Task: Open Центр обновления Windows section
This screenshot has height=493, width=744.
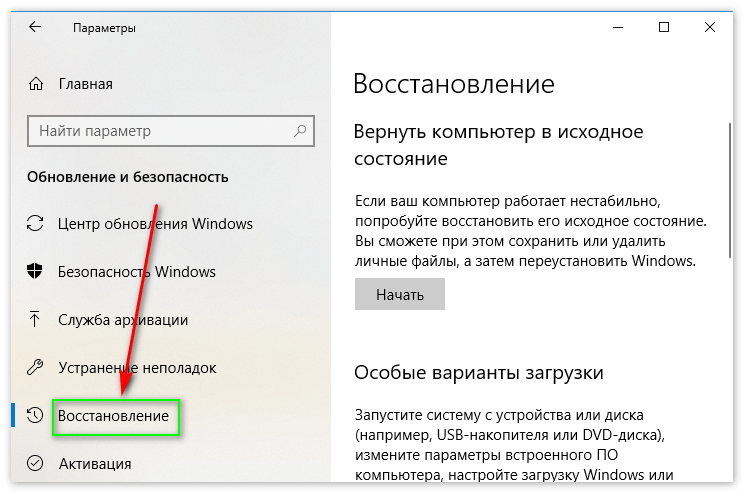Action: point(155,223)
